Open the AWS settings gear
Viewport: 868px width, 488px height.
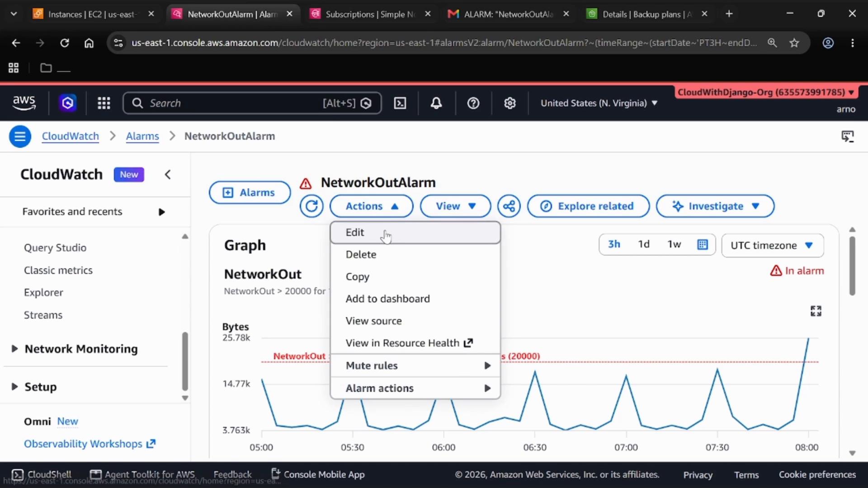click(x=510, y=103)
